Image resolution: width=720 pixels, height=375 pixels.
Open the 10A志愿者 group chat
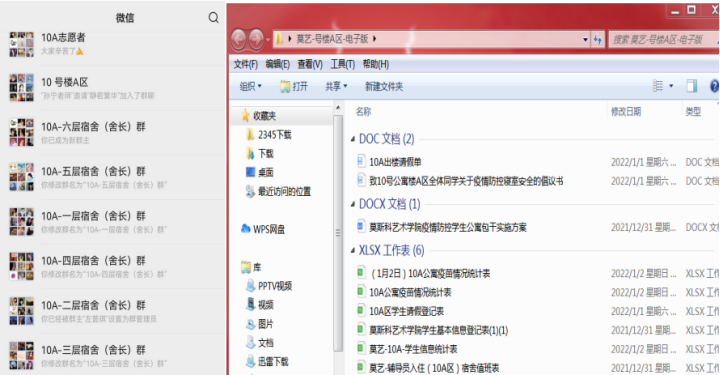tap(112, 44)
